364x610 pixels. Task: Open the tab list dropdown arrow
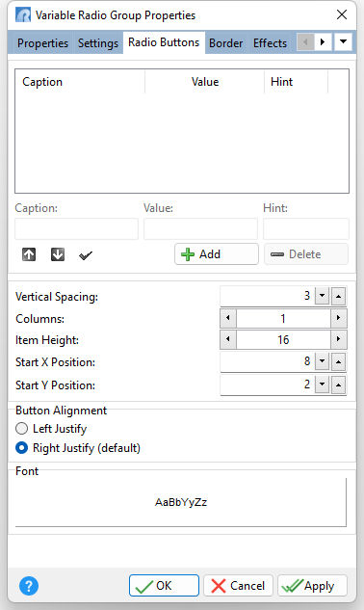tap(343, 41)
